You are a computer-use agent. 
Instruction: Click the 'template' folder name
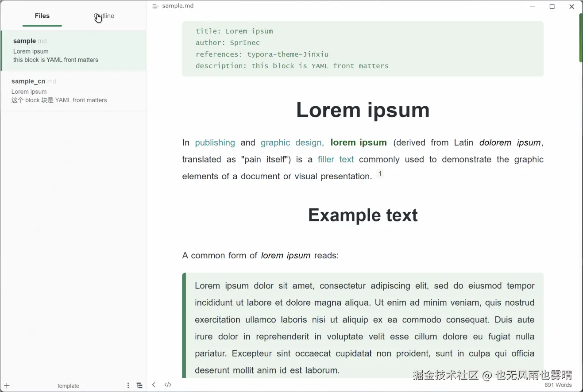[x=68, y=386]
